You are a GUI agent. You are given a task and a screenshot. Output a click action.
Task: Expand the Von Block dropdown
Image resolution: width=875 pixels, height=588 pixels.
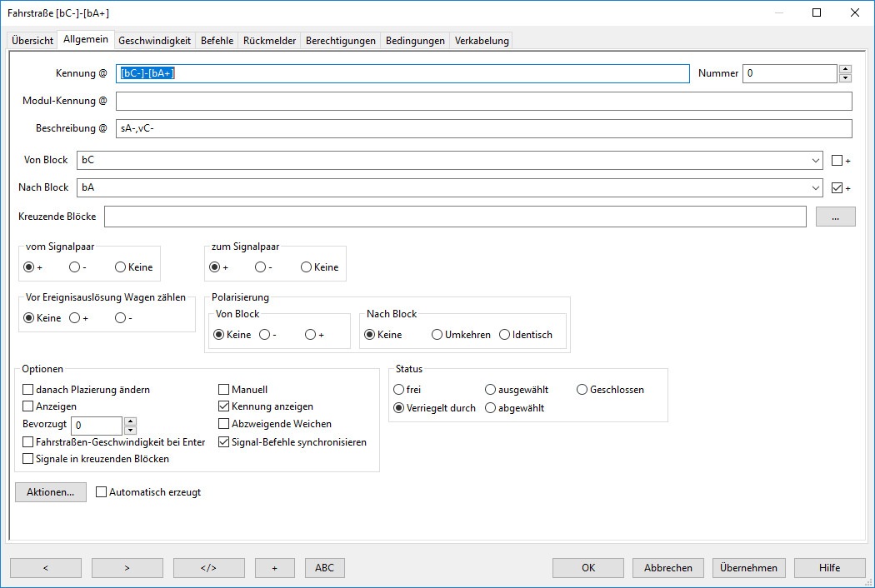click(815, 160)
